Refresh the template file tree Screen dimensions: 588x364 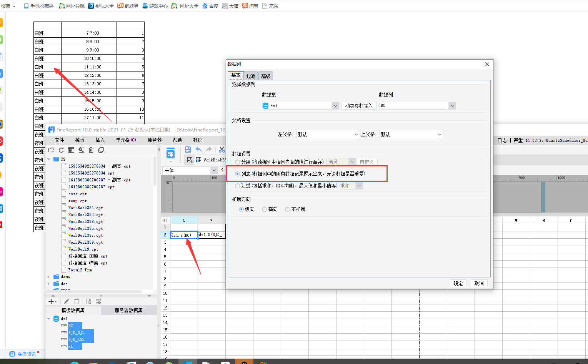[x=61, y=150]
